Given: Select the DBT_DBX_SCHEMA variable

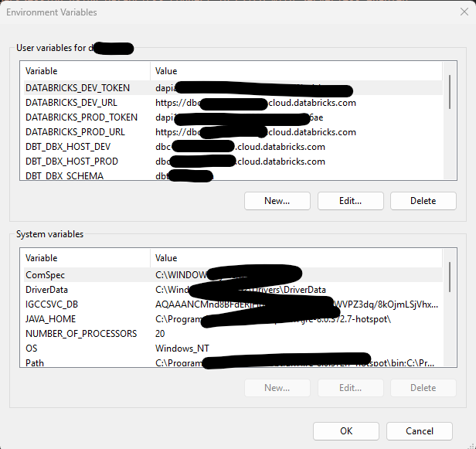Looking at the screenshot, I should [233, 175].
